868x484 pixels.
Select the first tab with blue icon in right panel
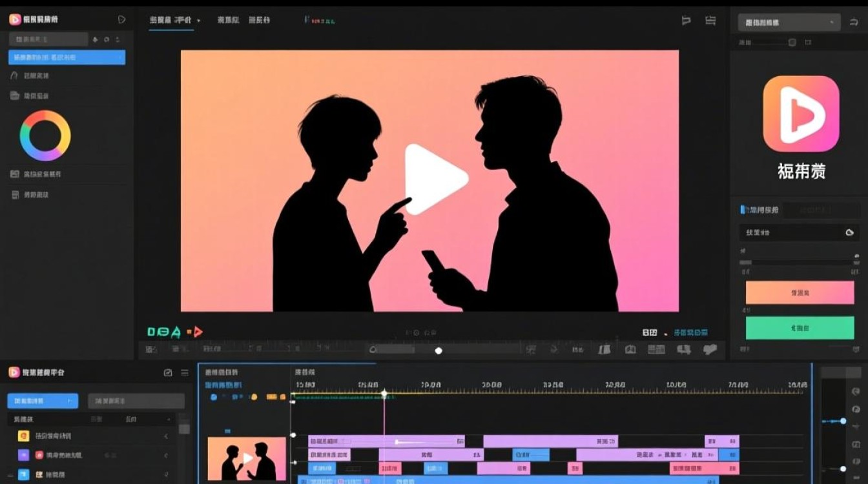(759, 210)
